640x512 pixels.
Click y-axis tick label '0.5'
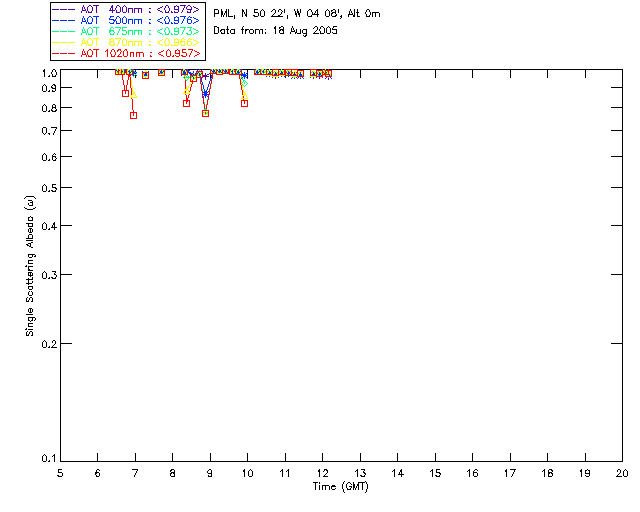click(49, 189)
